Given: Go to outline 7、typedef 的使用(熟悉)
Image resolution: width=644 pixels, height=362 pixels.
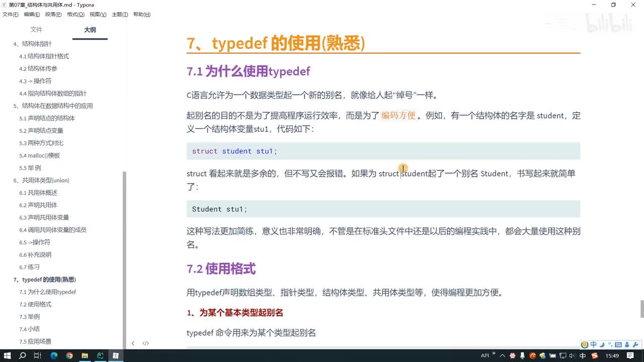Looking at the screenshot, I should [45, 280].
